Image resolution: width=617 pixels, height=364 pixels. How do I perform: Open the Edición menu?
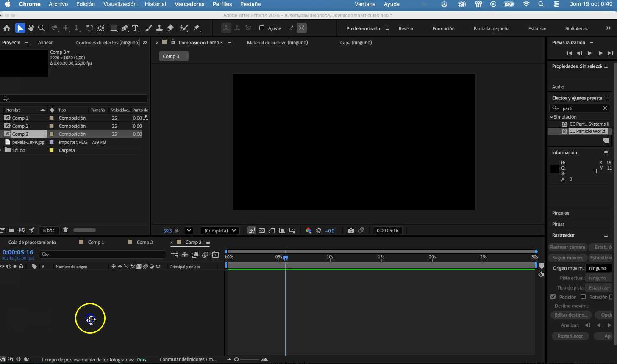point(85,4)
